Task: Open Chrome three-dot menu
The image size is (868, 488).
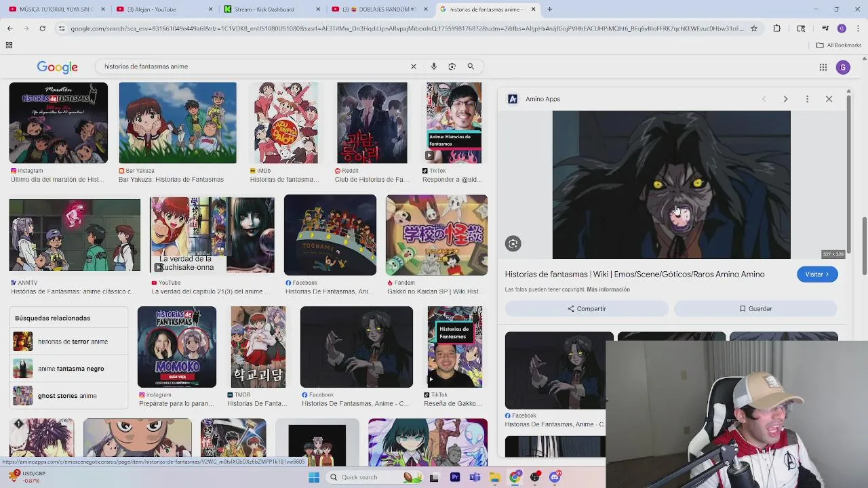Action: [x=858, y=28]
